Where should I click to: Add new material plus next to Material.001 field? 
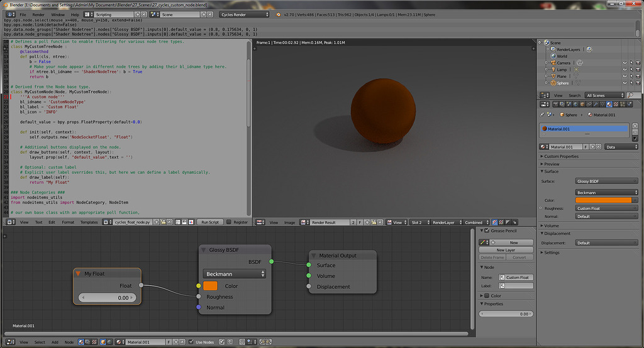click(592, 146)
